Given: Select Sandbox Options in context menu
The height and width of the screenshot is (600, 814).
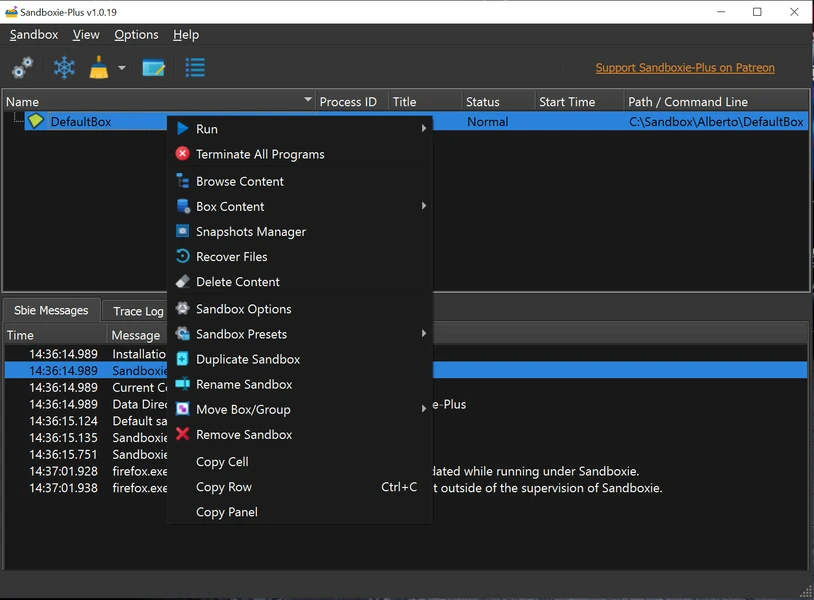Looking at the screenshot, I should (243, 309).
